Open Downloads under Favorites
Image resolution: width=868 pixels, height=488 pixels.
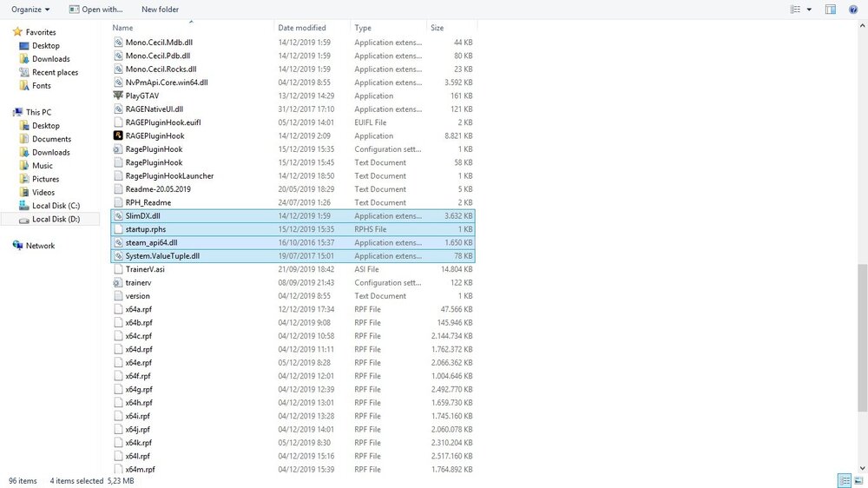click(51, 59)
